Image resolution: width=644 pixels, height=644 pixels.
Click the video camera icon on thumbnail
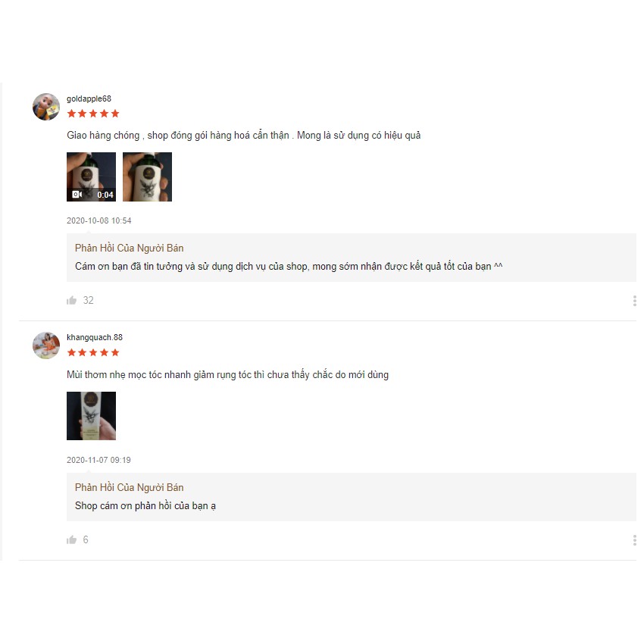point(77,195)
